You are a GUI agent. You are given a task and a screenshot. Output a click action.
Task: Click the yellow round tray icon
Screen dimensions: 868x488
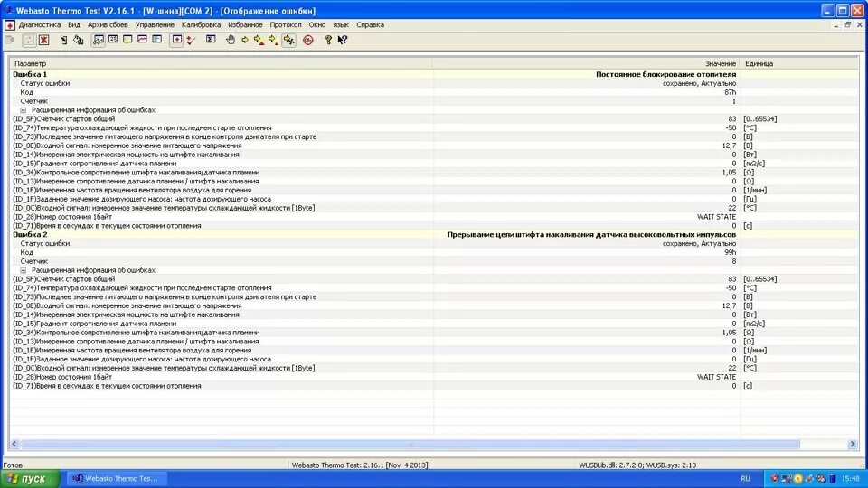click(x=797, y=479)
